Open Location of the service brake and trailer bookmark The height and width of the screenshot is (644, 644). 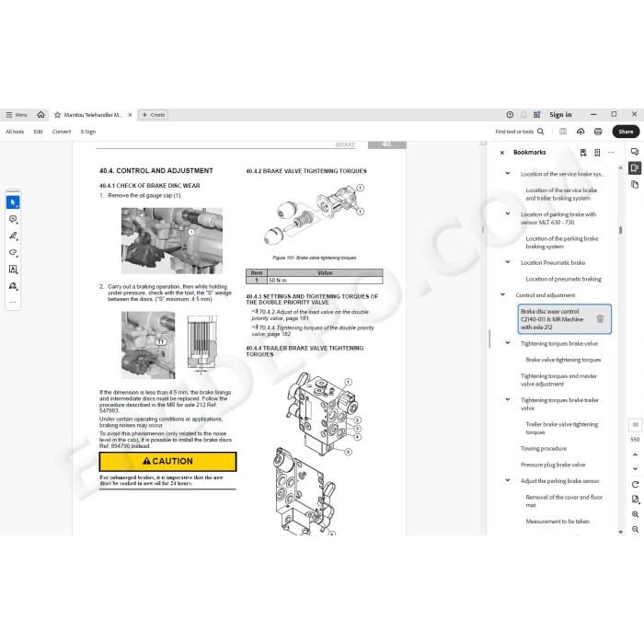(x=561, y=194)
